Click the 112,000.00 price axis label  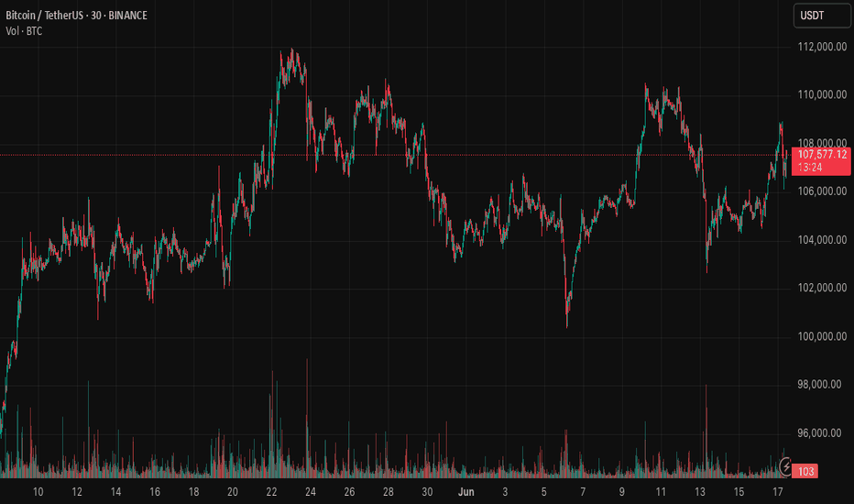[823, 47]
